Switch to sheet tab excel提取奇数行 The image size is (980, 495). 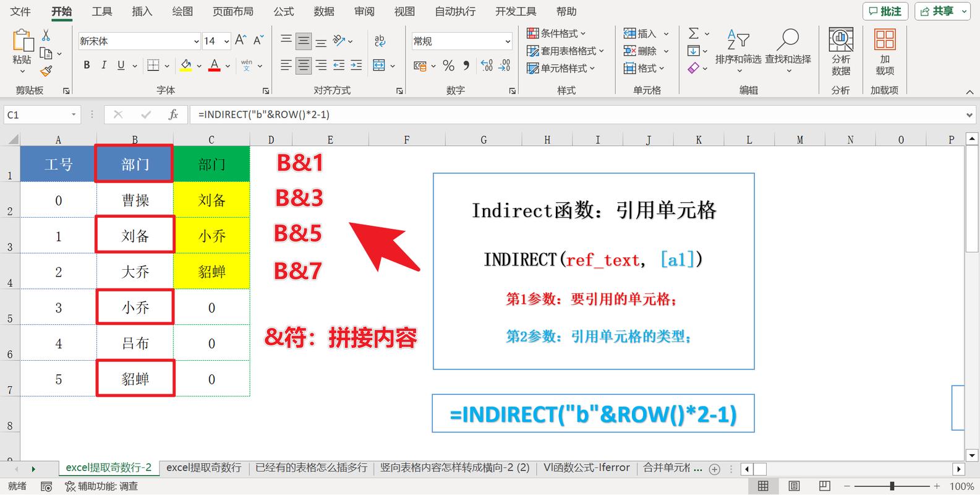coord(203,468)
